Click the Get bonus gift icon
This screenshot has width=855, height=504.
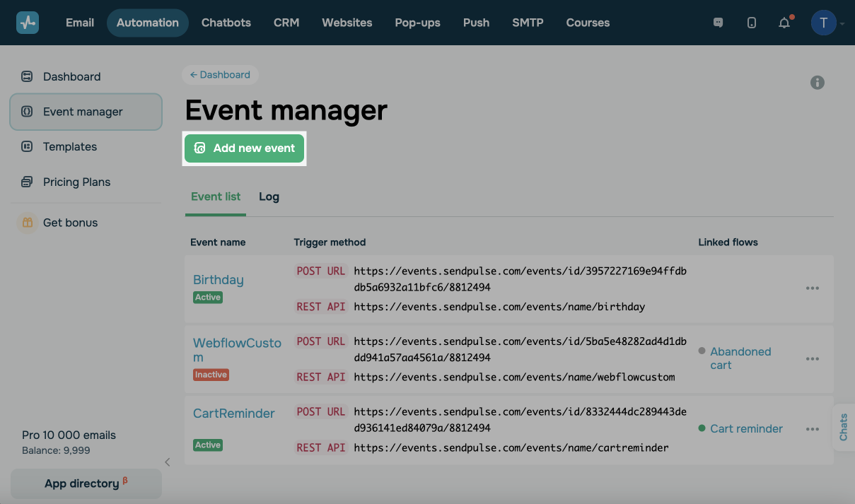(x=28, y=223)
